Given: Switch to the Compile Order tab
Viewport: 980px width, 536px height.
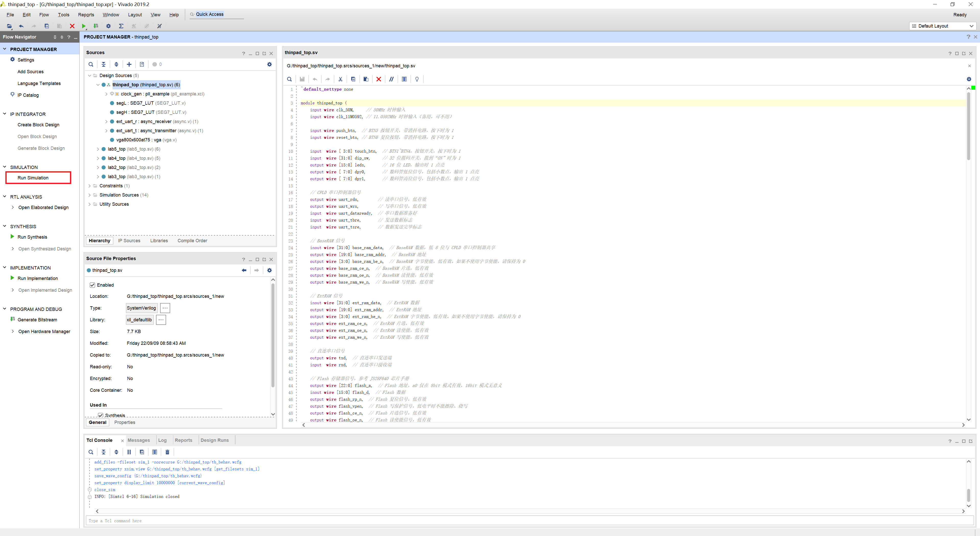Looking at the screenshot, I should 192,241.
